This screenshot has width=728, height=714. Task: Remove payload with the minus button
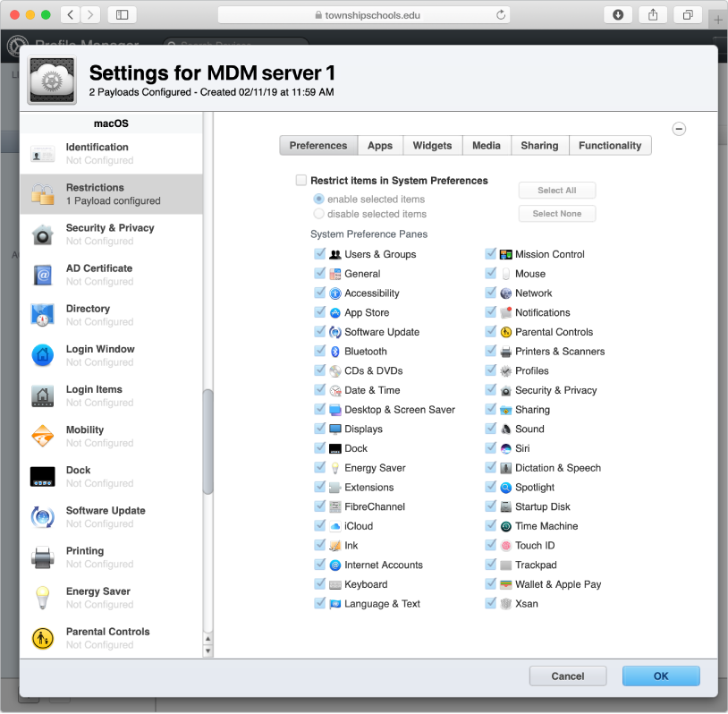click(x=679, y=129)
